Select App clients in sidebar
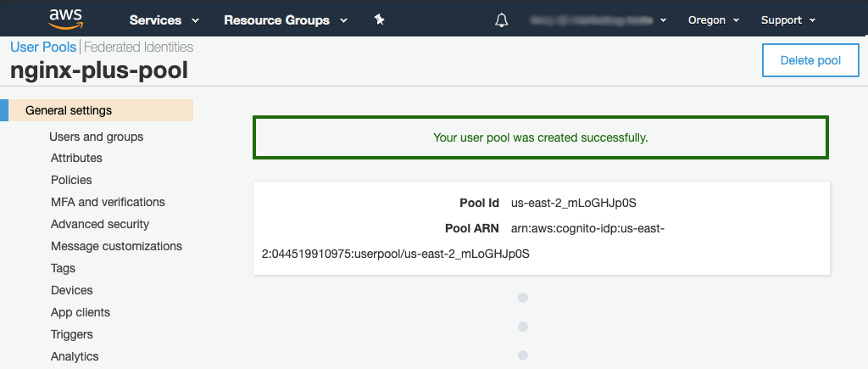This screenshot has width=868, height=369. pos(81,312)
